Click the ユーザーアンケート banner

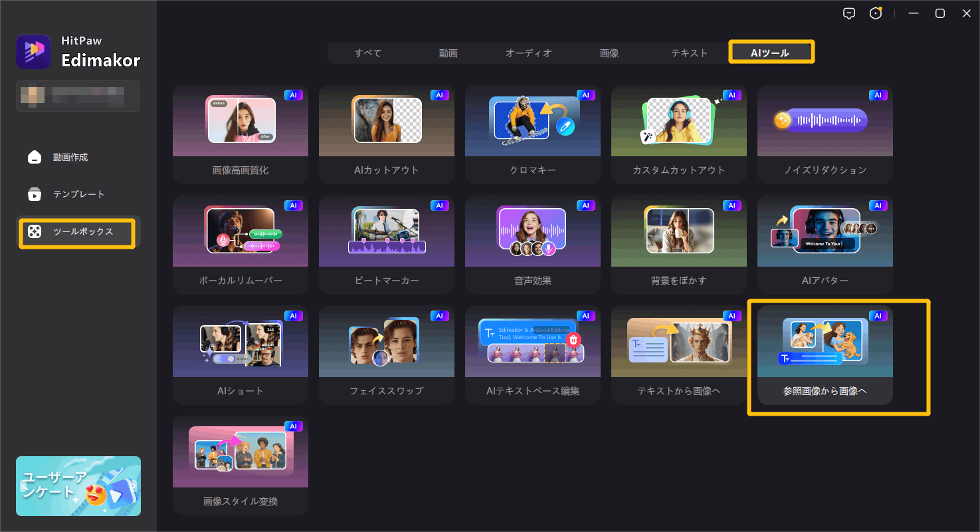(78, 486)
